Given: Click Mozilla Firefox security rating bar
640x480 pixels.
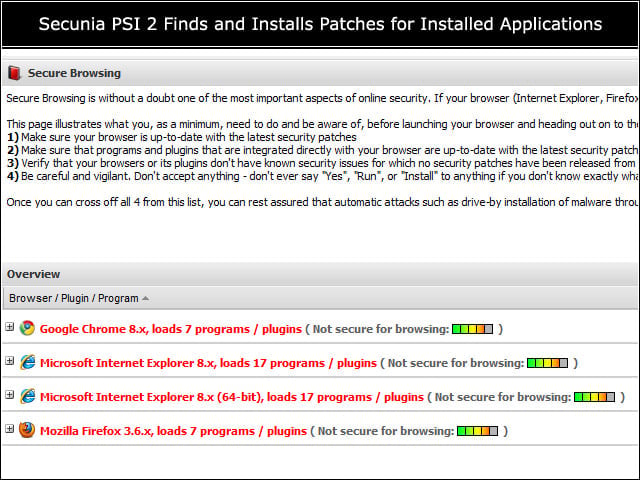Looking at the screenshot, I should (477, 431).
